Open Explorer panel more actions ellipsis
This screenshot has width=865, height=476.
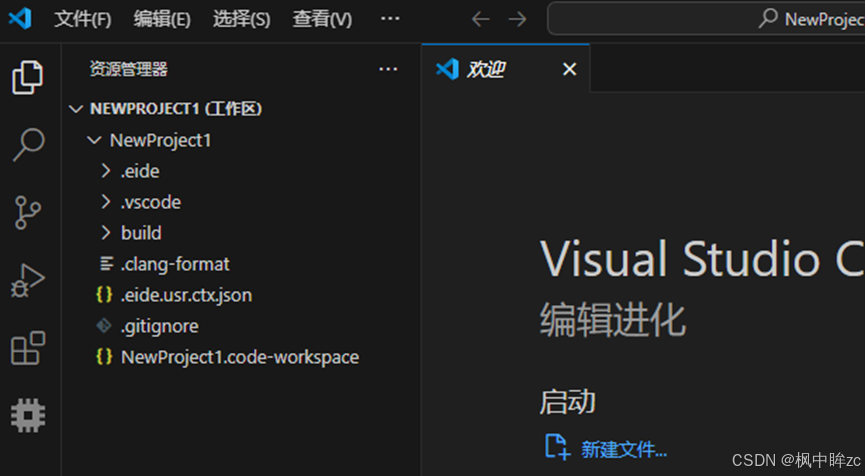(388, 69)
